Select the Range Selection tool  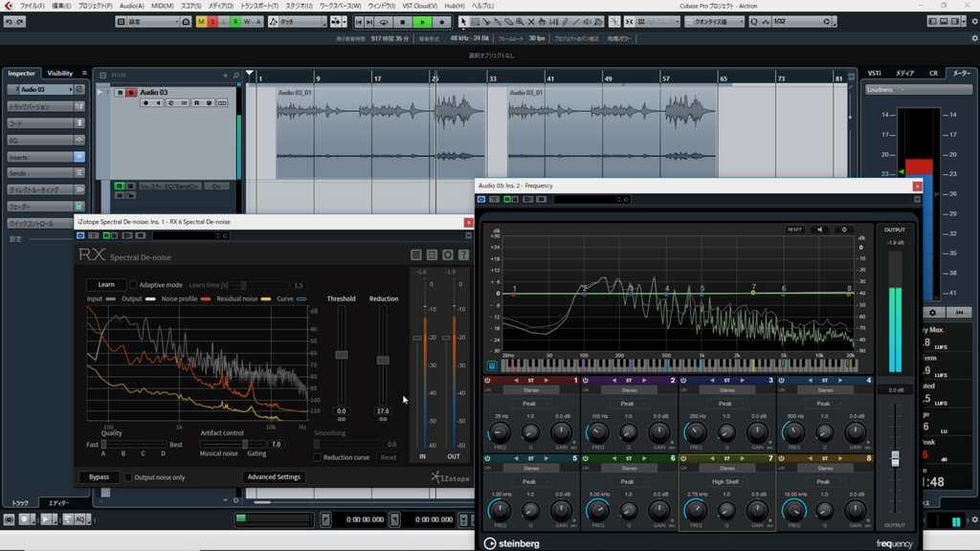tap(475, 22)
